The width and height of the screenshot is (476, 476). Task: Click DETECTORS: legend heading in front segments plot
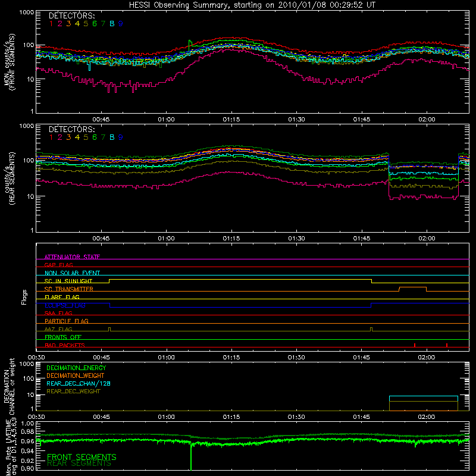72,15
